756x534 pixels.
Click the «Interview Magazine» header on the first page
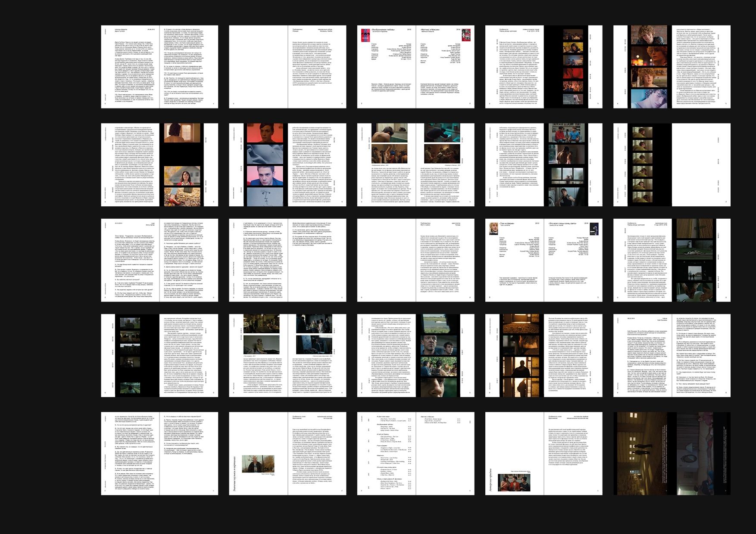[122, 30]
